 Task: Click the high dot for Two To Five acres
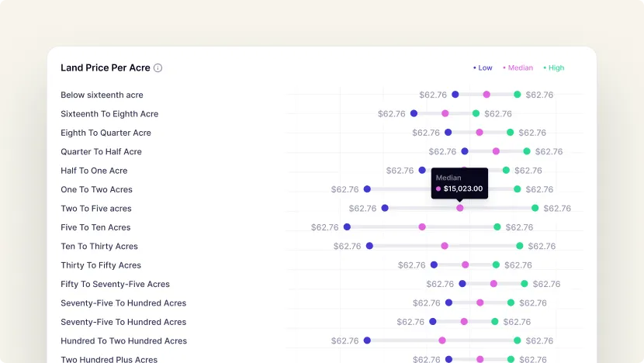(x=535, y=208)
